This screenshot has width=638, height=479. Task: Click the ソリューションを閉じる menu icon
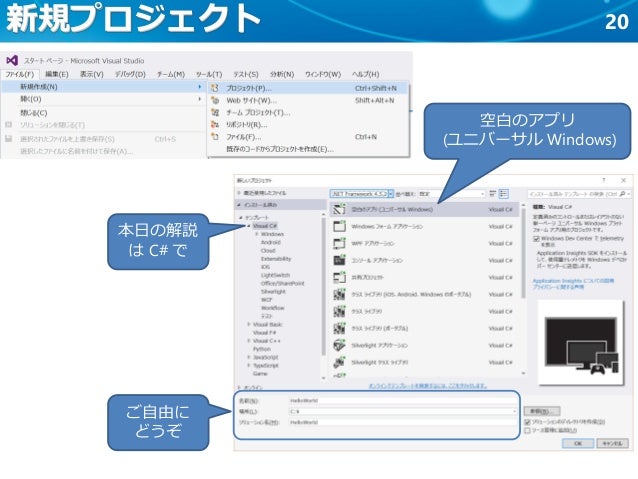tap(9, 125)
